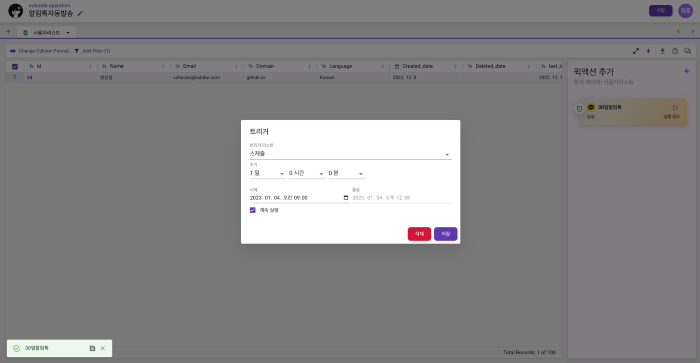
Task: Open the 사용자리스트 tab dropdown arrow
Action: point(68,33)
